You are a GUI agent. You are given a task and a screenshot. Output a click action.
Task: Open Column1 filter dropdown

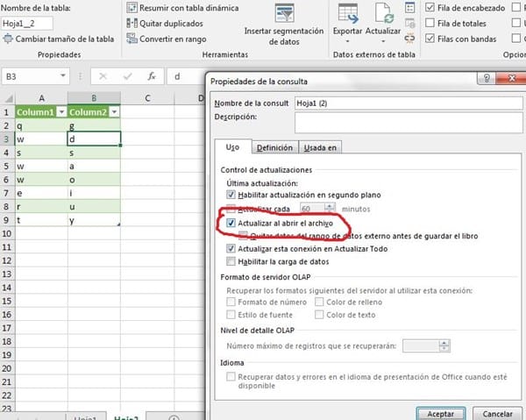[x=61, y=111]
